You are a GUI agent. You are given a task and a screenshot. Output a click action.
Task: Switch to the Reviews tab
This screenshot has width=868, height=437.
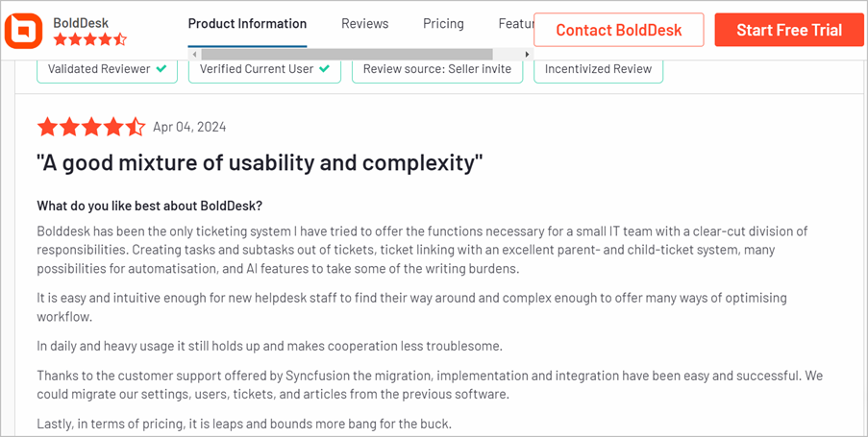[x=365, y=24]
